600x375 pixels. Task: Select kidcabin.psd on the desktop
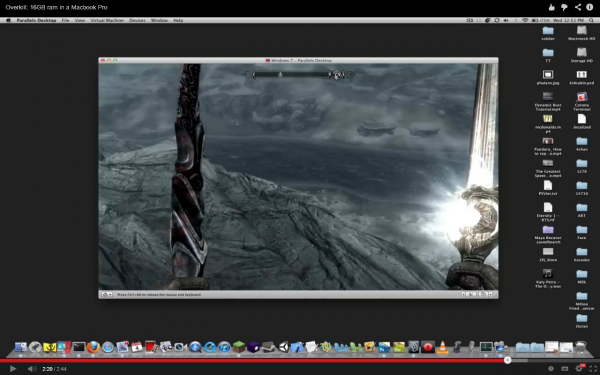point(582,77)
